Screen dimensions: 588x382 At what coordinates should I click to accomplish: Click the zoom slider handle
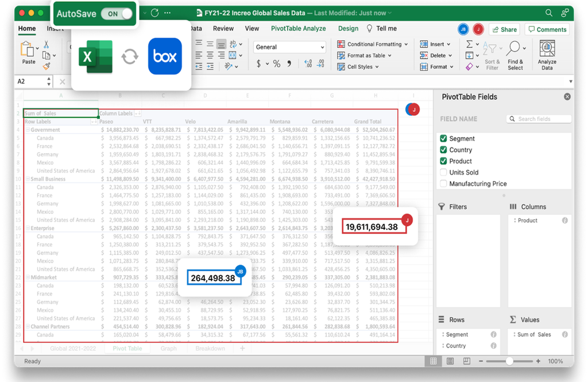tap(509, 361)
